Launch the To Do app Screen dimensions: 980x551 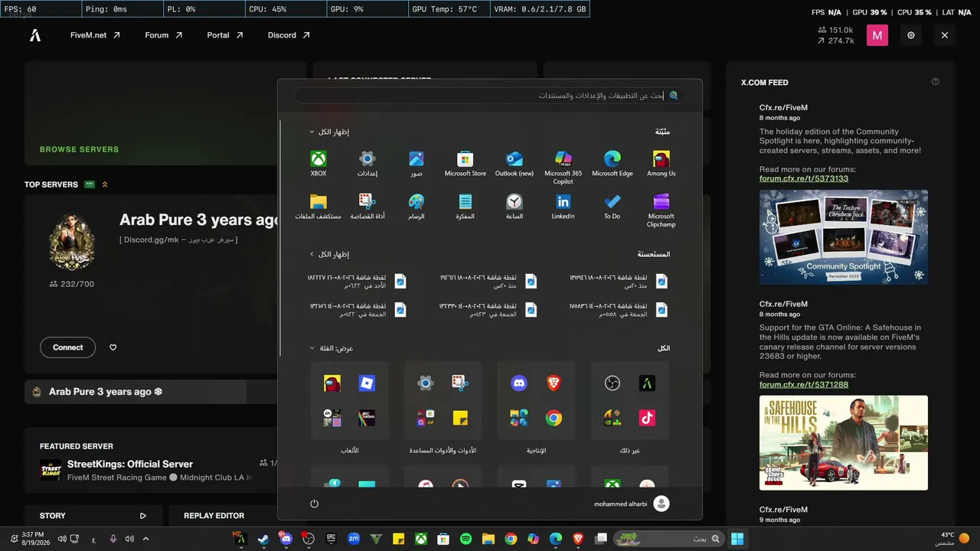coord(612,207)
